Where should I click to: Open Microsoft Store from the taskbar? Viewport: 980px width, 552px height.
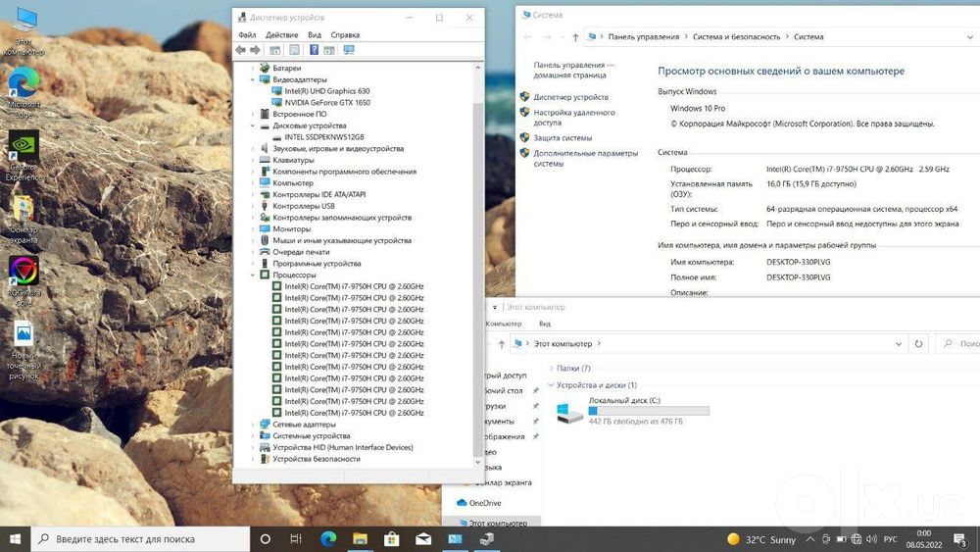(x=392, y=539)
